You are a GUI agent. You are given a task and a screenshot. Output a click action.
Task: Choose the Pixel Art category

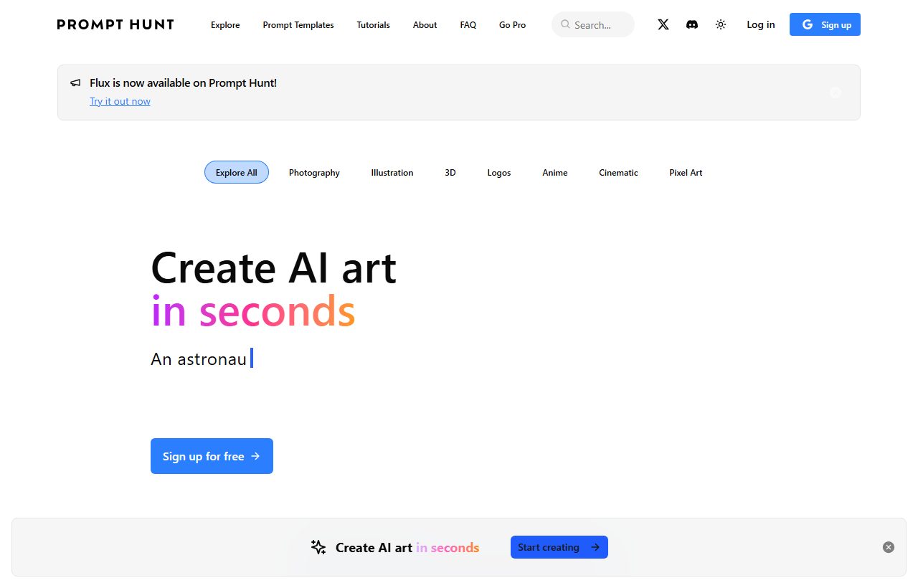click(686, 172)
